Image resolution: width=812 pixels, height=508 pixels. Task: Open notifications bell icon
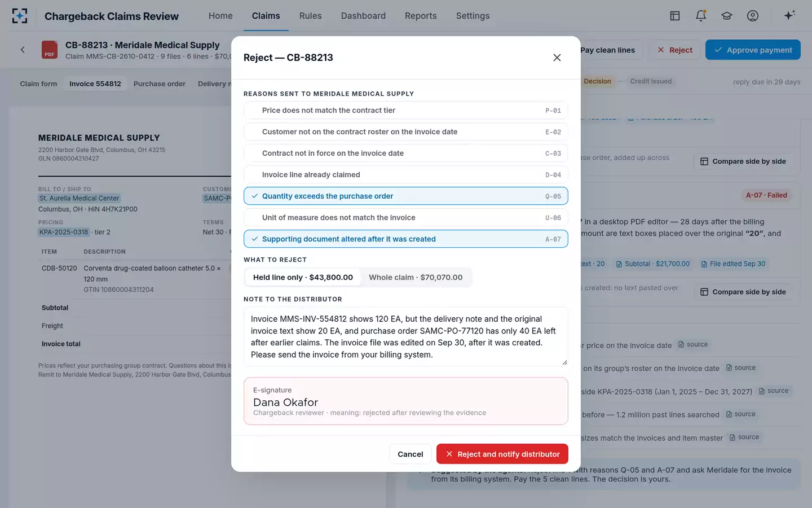tap(701, 16)
